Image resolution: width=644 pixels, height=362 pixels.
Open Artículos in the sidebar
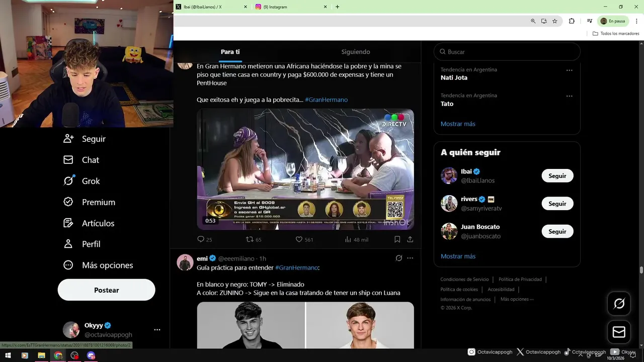pyautogui.click(x=89, y=223)
